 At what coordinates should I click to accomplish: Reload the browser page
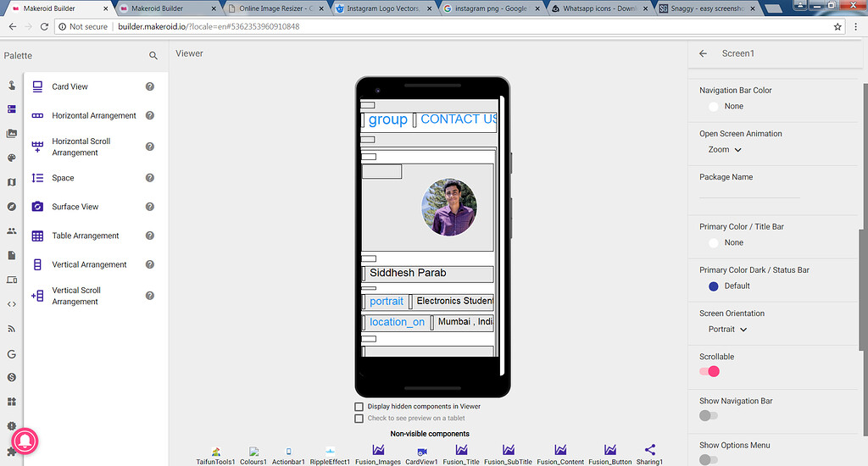(x=44, y=26)
